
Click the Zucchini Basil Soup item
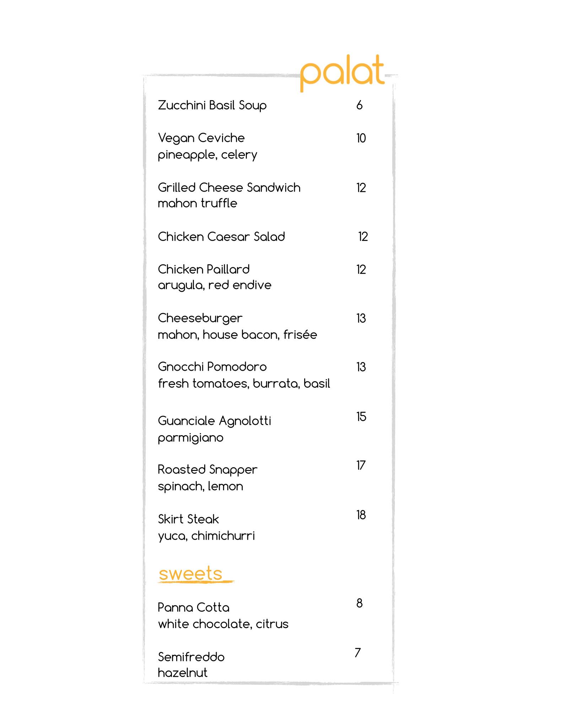tap(212, 106)
